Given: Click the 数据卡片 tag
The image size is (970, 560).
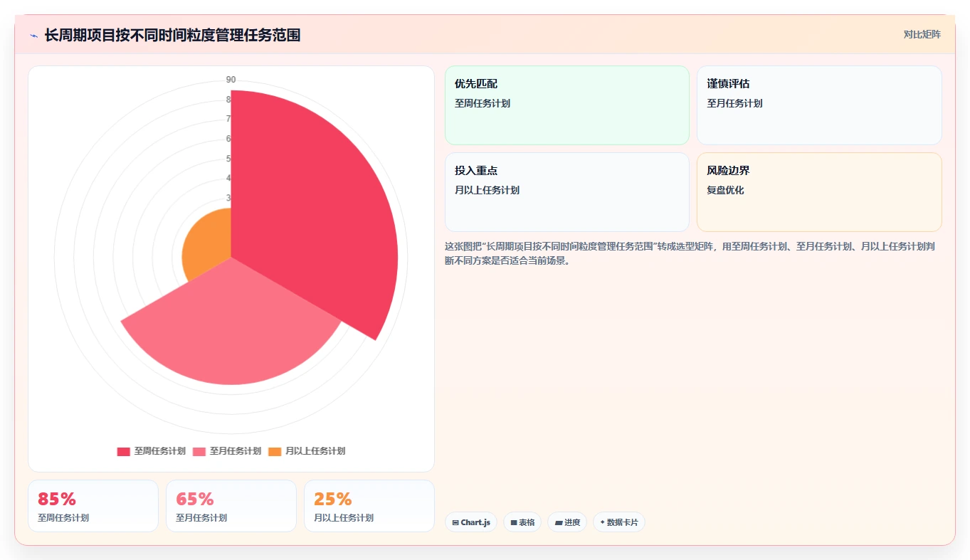Looking at the screenshot, I should click(x=619, y=522).
